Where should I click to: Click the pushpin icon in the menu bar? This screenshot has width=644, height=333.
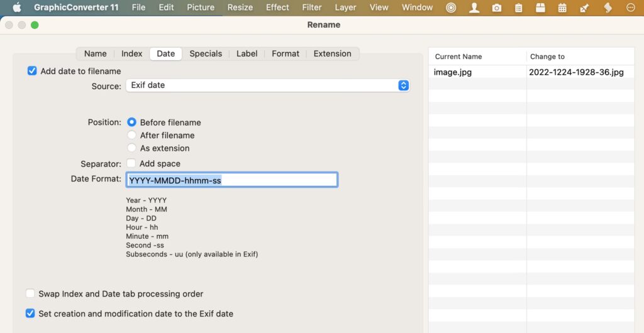pos(584,8)
